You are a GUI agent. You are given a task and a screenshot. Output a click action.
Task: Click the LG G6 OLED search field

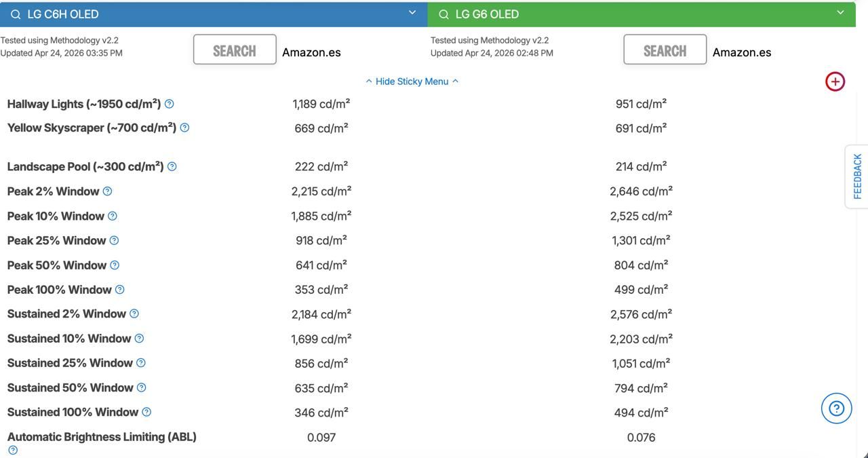tap(631, 14)
